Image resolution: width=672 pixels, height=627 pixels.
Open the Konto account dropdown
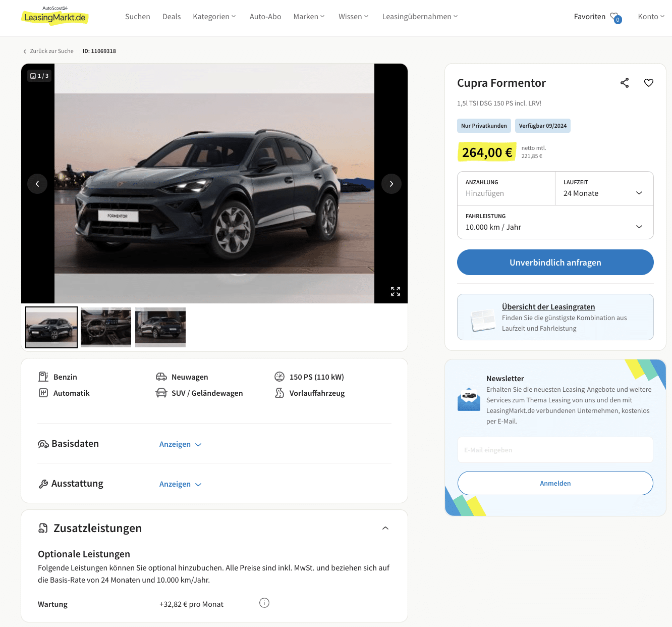(651, 17)
